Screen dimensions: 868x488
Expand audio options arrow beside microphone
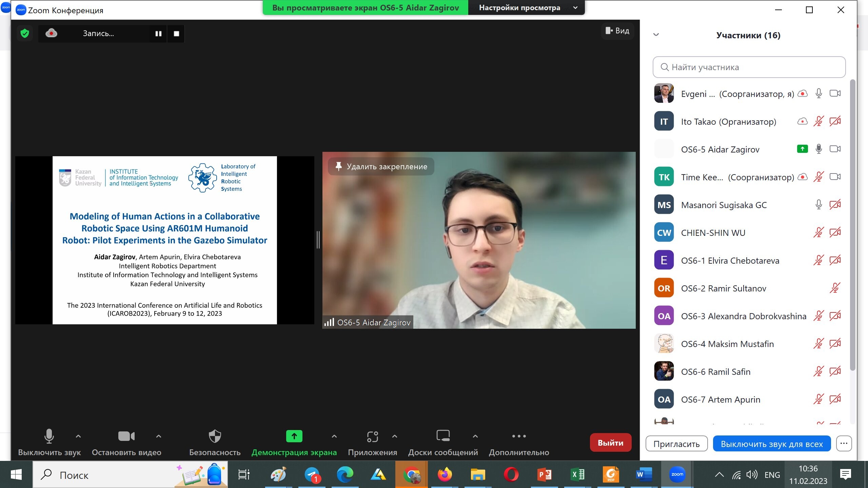click(78, 436)
